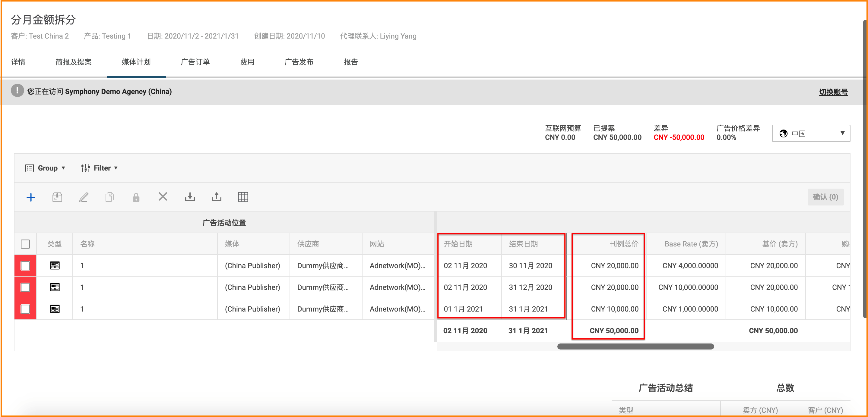Click the CNY 10,000.00000 base rate cell
The width and height of the screenshot is (868, 417).
point(686,287)
